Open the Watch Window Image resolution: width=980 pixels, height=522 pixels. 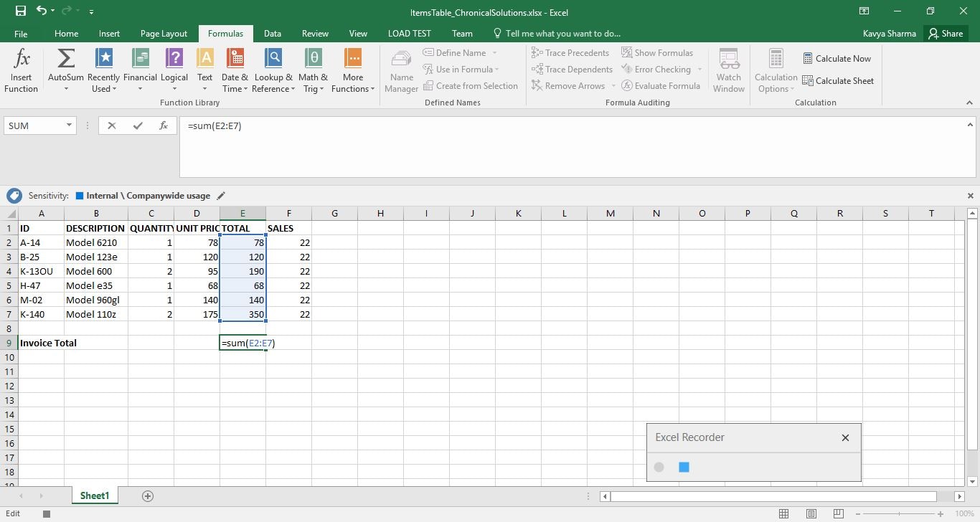coord(728,70)
